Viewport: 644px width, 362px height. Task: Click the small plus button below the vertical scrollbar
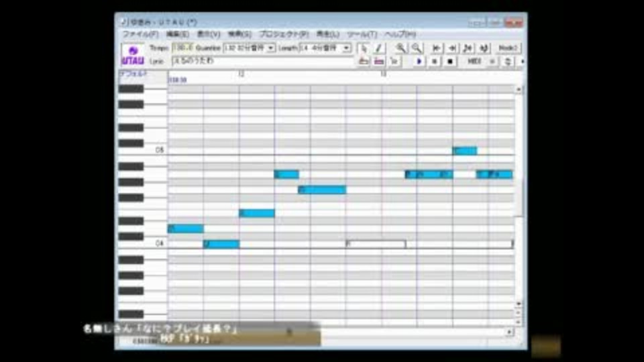pyautogui.click(x=519, y=312)
